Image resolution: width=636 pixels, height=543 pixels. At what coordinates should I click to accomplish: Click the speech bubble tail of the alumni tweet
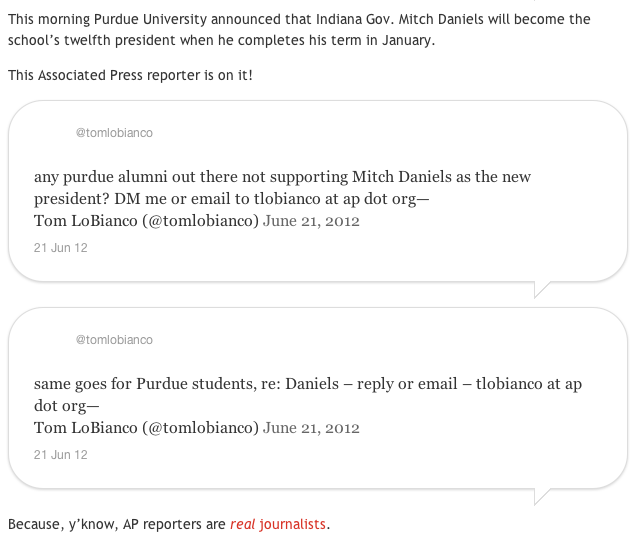[543, 289]
